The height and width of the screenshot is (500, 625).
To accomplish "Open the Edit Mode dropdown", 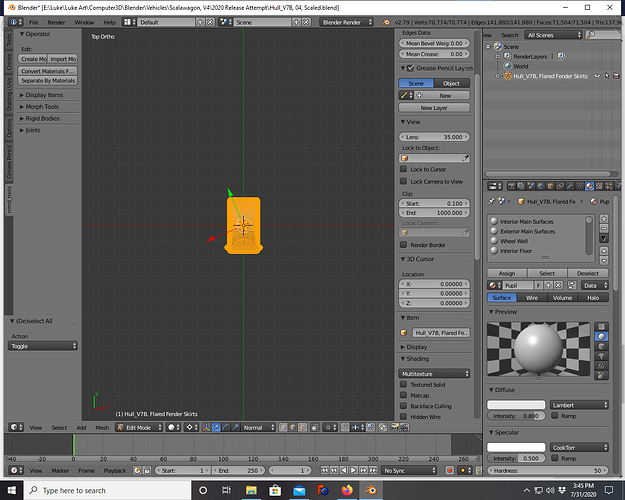I will (x=139, y=427).
